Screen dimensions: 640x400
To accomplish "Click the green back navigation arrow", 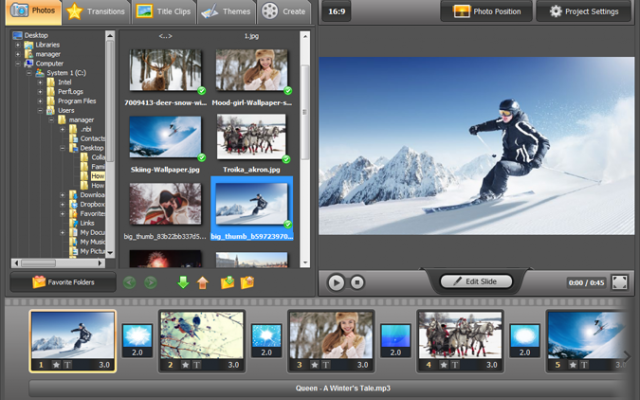I will point(129,282).
